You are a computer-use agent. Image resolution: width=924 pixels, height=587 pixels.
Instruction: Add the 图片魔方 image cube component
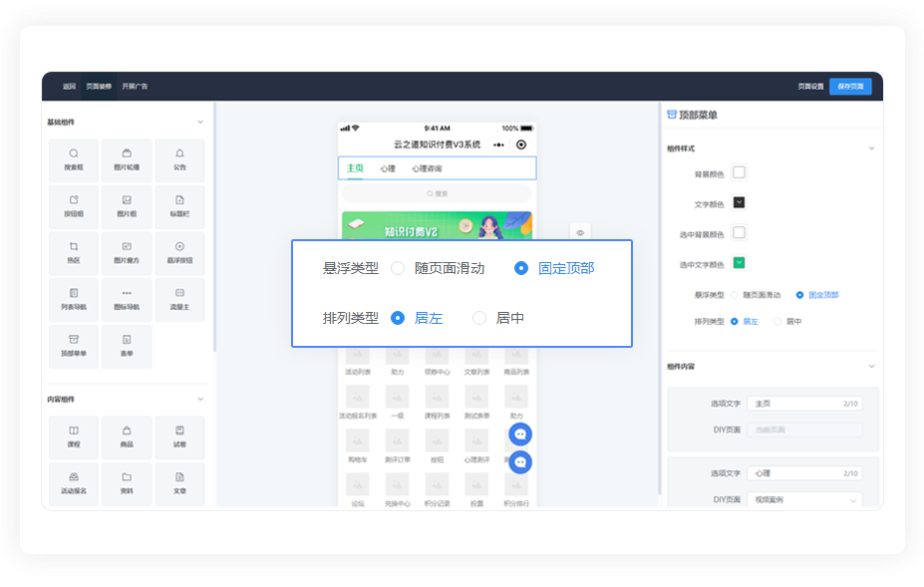(127, 253)
